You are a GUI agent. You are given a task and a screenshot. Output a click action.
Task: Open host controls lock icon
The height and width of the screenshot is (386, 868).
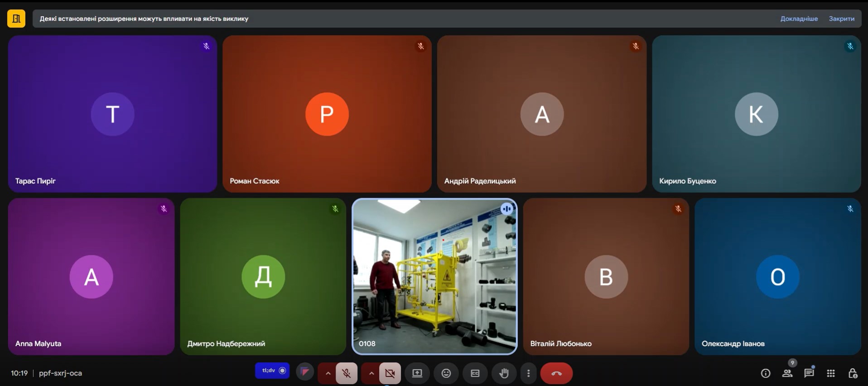pos(853,373)
